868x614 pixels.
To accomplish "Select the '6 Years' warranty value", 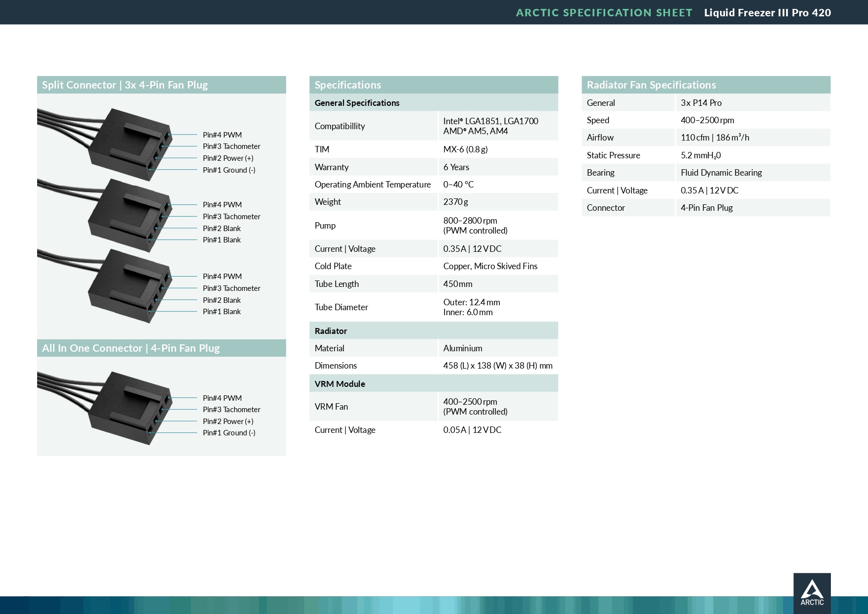I will (456, 167).
